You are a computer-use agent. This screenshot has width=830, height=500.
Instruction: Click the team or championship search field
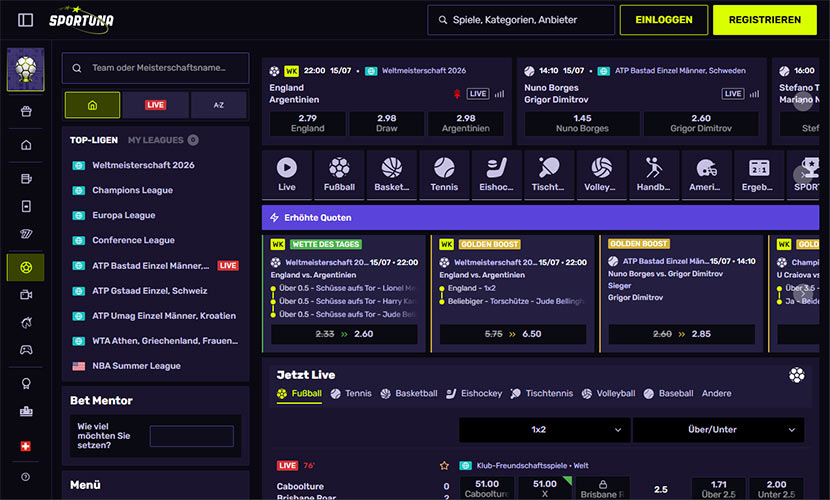tap(156, 68)
